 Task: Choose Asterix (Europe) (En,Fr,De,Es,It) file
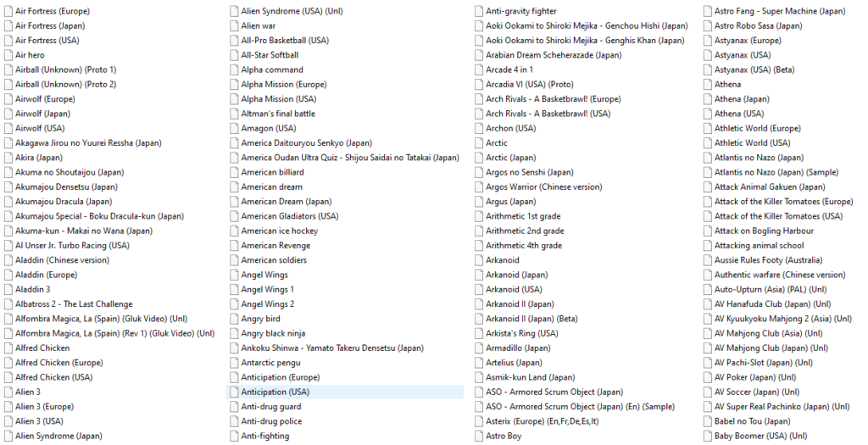point(542,421)
